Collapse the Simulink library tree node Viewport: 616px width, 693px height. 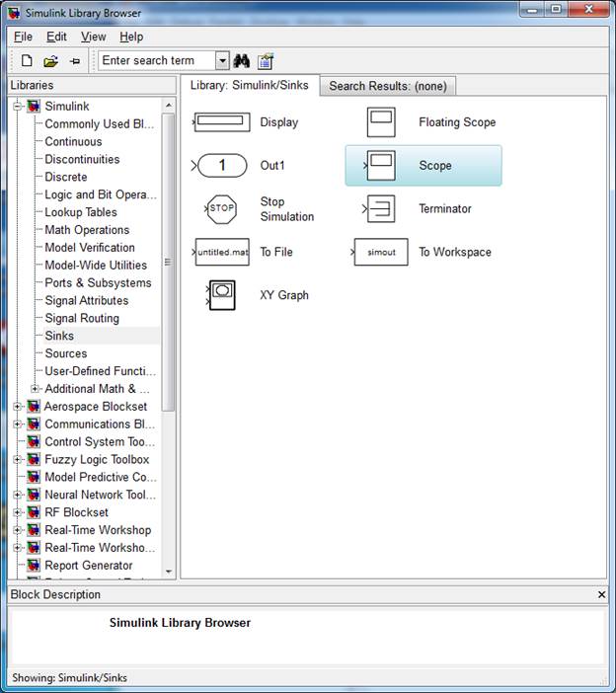[x=17, y=106]
